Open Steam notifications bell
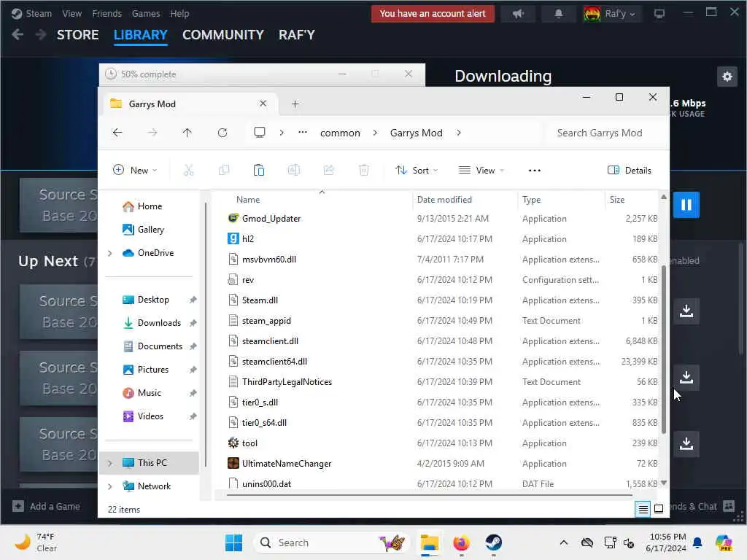Screen dimensions: 747x560 coord(558,14)
